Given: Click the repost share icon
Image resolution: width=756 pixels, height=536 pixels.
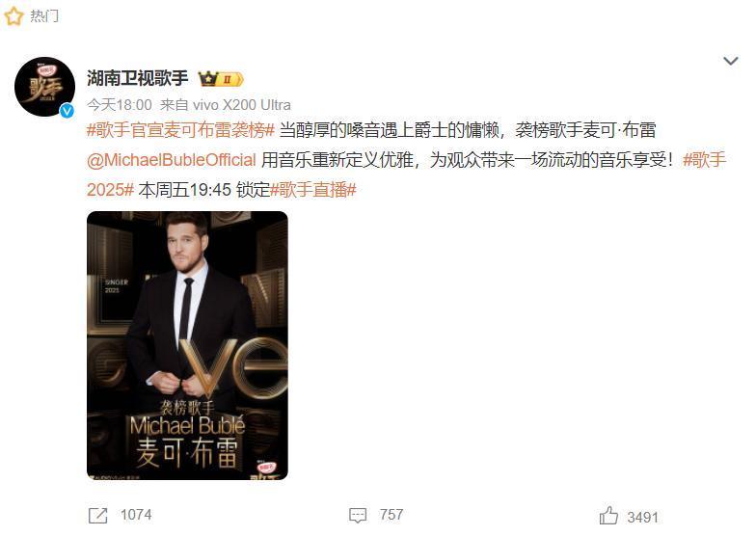Looking at the screenshot, I should pyautogui.click(x=98, y=515).
